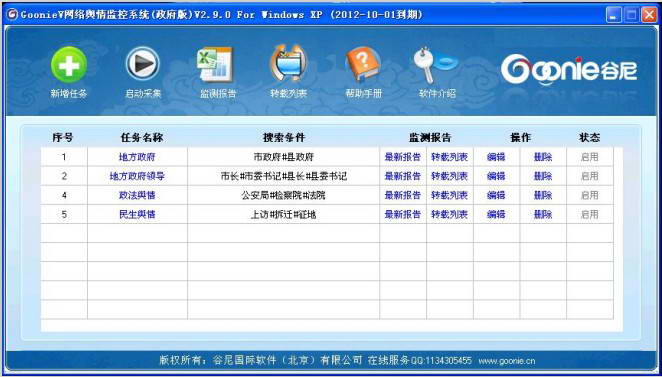
Task: Click the 序号 column header
Action: pyautogui.click(x=62, y=138)
